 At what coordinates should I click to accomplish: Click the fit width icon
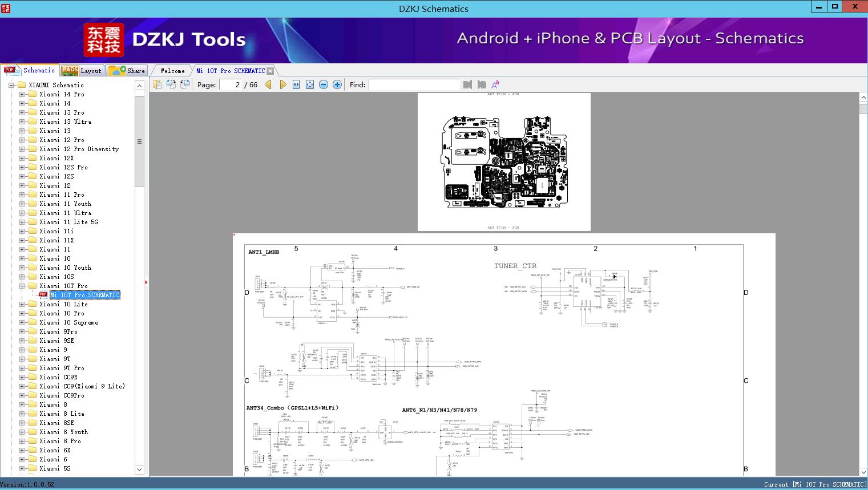296,84
